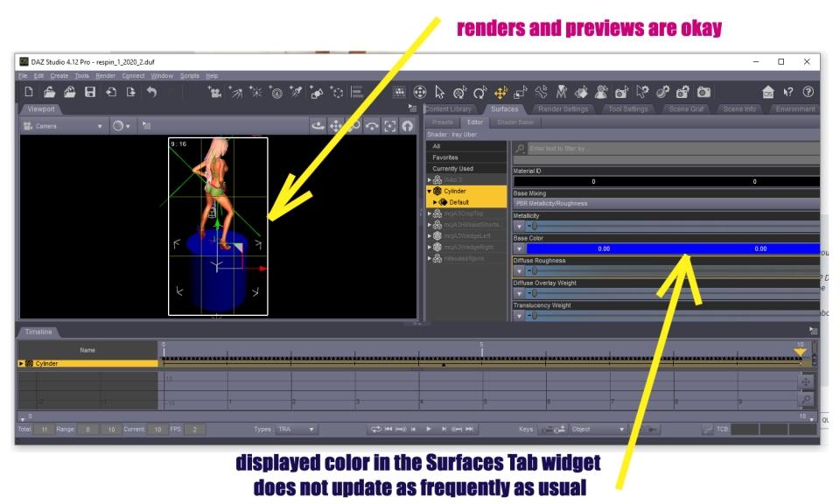
Task: Open the viewport draw style dropdown
Action: [121, 126]
